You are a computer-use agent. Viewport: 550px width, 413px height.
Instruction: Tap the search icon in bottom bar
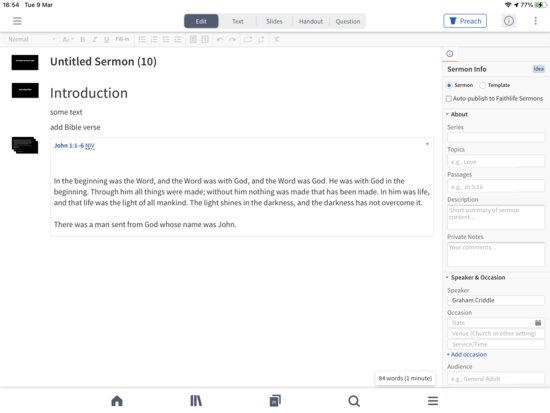click(x=354, y=400)
